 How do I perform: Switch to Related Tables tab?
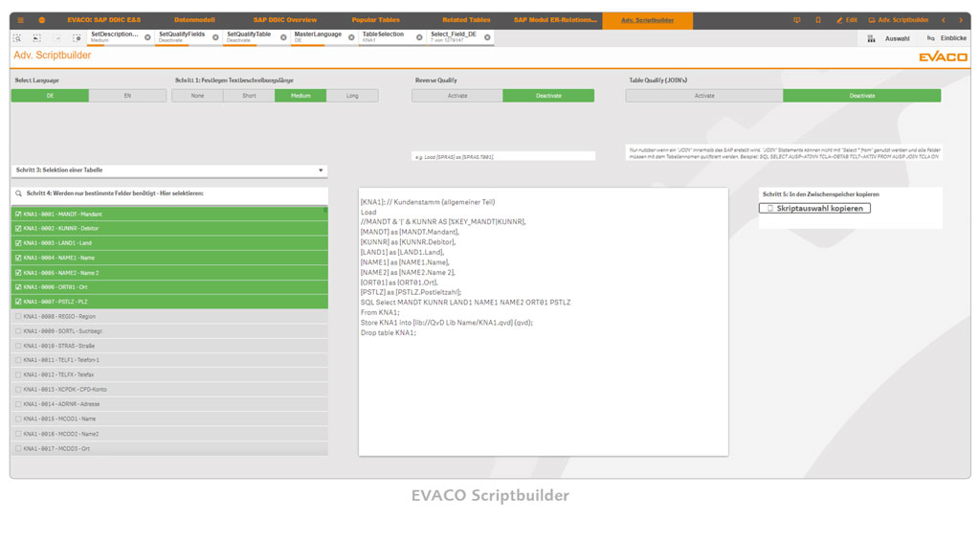tap(466, 20)
